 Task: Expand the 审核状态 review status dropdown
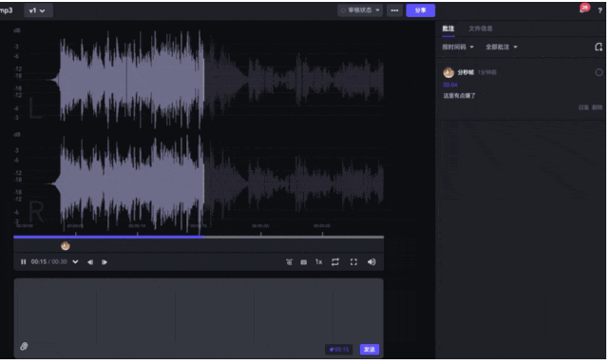click(360, 10)
